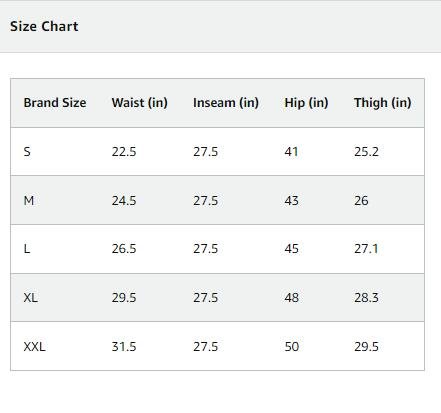Click the Thigh (in) column header
Screen dimensions: 441x413
(x=383, y=103)
